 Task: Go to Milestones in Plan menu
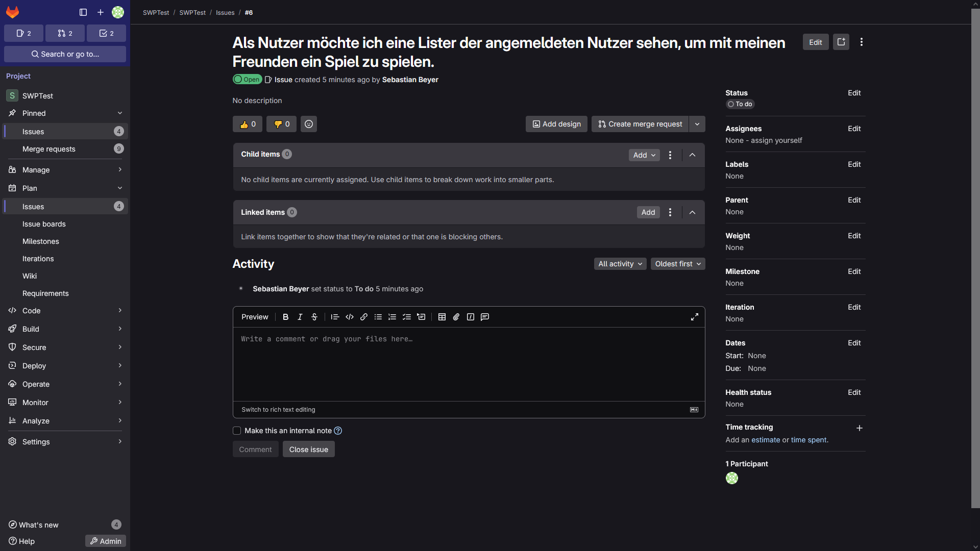[41, 241]
